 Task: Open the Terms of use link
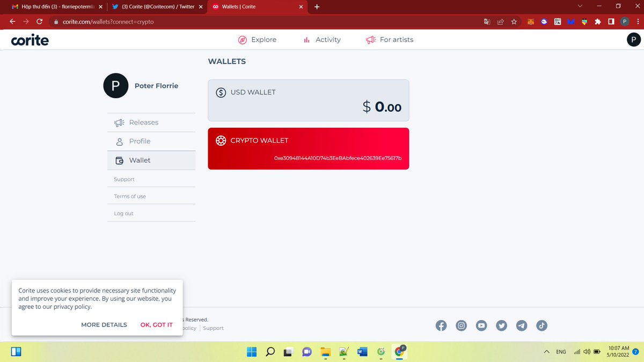point(130,196)
